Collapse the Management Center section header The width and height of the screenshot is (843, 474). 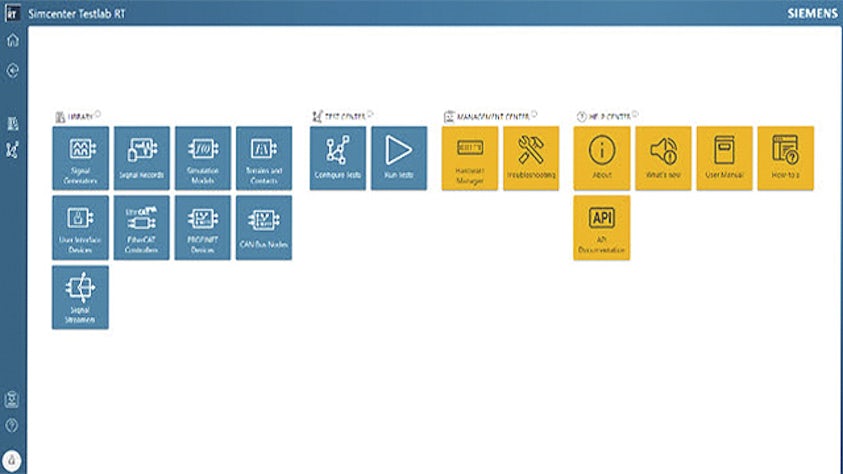pyautogui.click(x=485, y=116)
